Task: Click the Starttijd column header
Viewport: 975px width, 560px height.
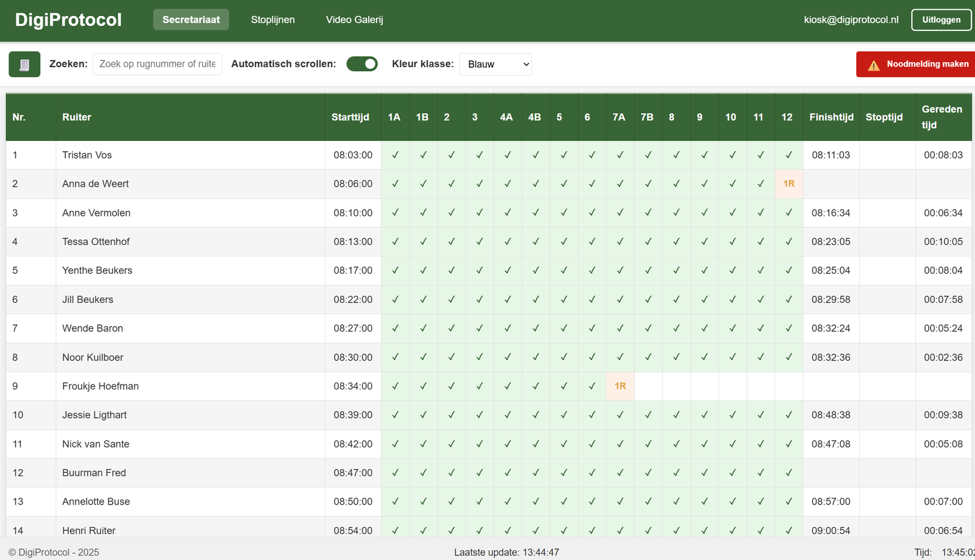Action: pyautogui.click(x=350, y=117)
